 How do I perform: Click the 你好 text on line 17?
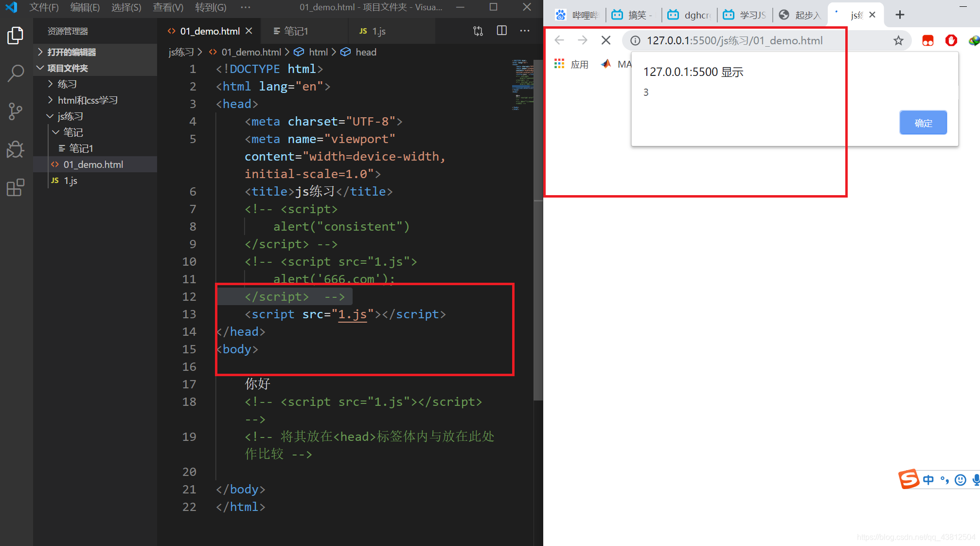(x=257, y=384)
